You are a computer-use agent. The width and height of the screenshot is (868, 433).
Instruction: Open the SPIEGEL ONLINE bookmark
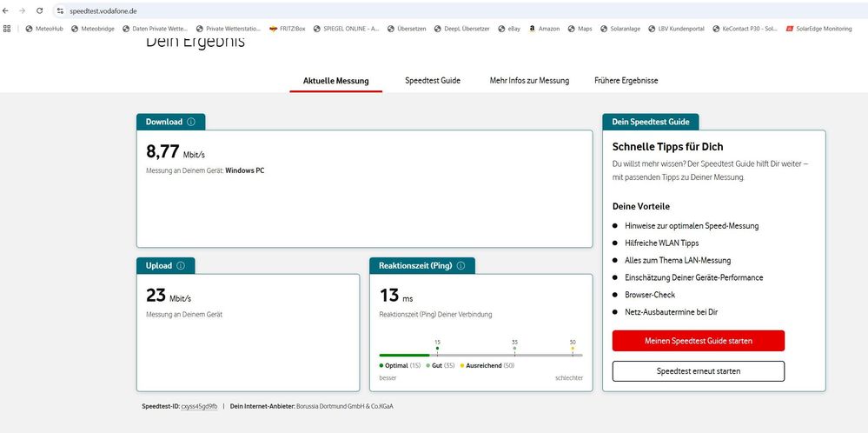point(346,29)
